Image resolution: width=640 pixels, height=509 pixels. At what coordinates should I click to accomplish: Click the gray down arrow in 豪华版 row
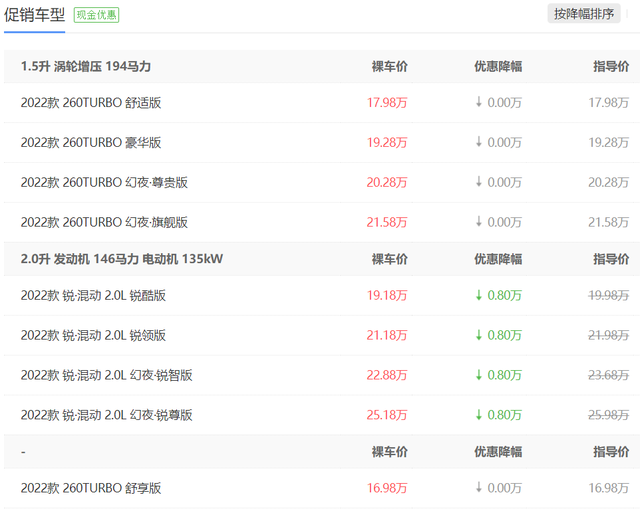pyautogui.click(x=479, y=143)
